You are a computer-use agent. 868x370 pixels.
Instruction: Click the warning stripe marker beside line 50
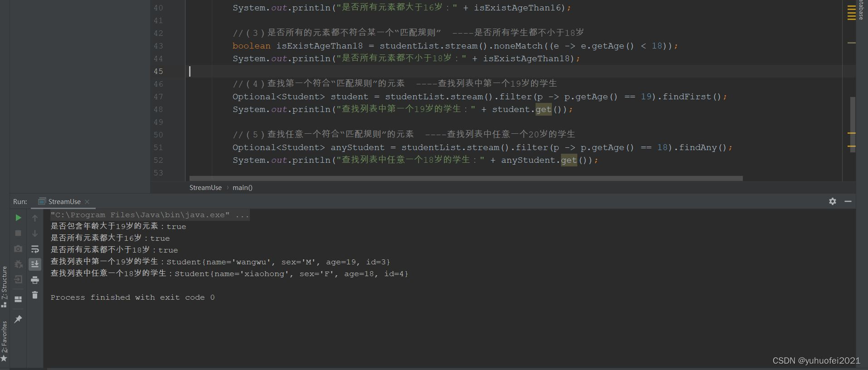point(851,133)
